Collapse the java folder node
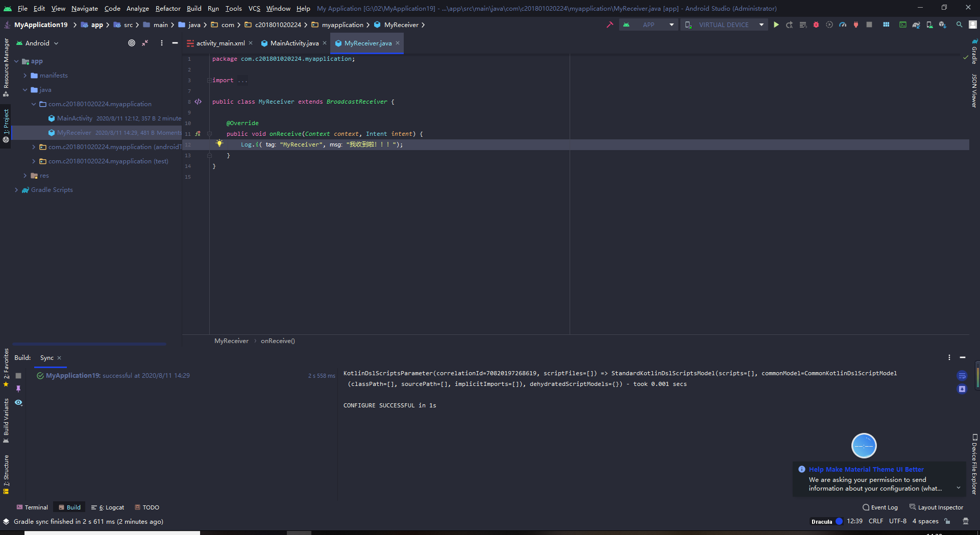Image resolution: width=980 pixels, height=535 pixels. [x=25, y=90]
